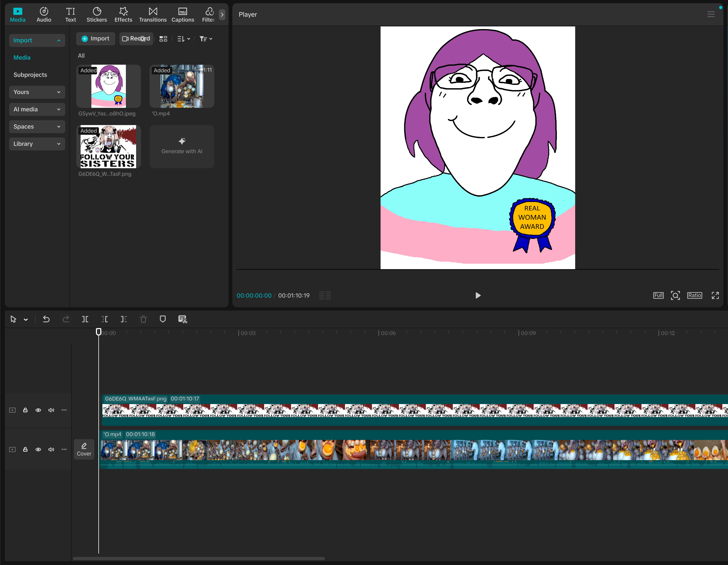
Task: Switch the media grid view layout icon
Action: 163,39
